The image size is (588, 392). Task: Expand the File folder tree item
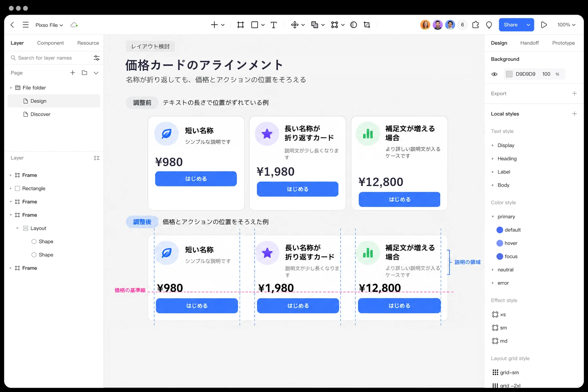click(11, 88)
